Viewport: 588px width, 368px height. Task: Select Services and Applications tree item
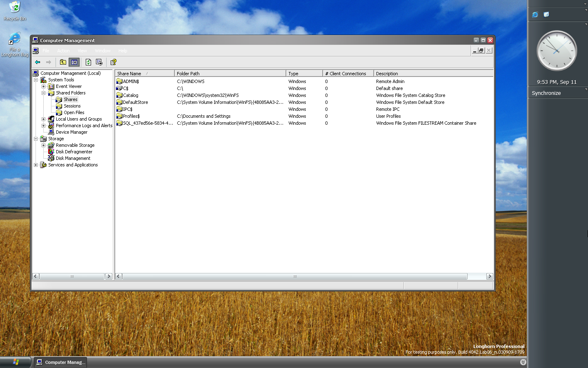[73, 165]
